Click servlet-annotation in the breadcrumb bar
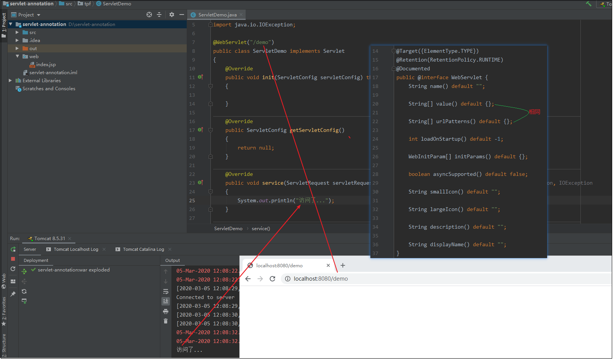Image resolution: width=616 pixels, height=364 pixels. (31, 4)
